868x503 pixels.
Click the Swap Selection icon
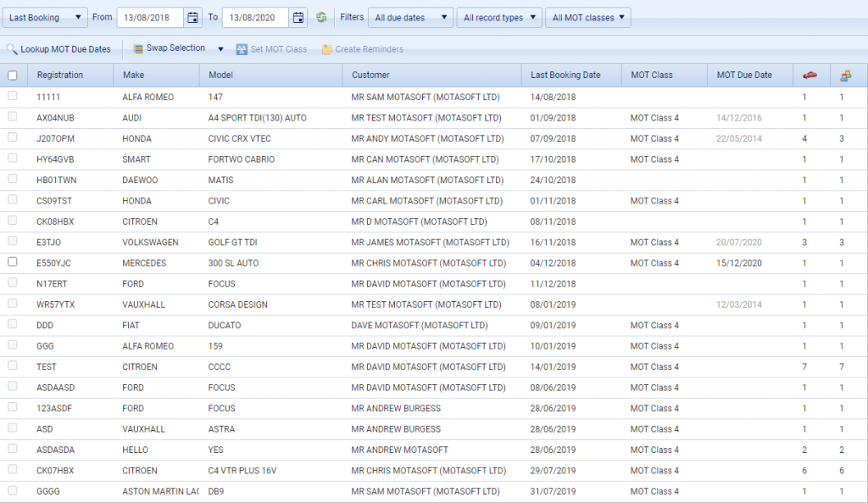[x=138, y=48]
